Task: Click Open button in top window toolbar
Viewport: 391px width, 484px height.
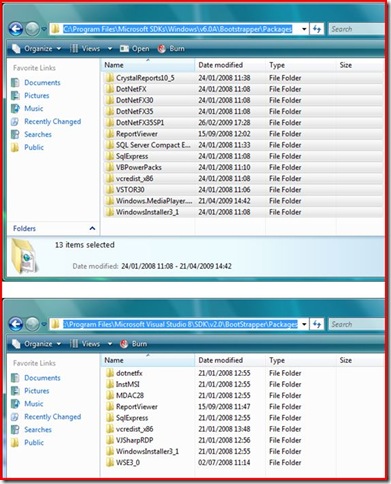Action: (x=135, y=49)
